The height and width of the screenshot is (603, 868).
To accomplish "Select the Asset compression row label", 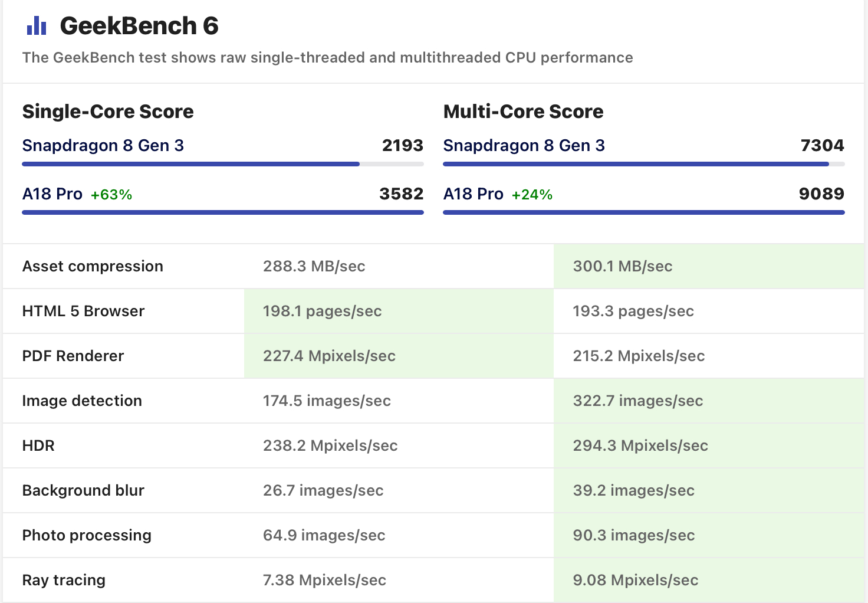I will pos(93,267).
